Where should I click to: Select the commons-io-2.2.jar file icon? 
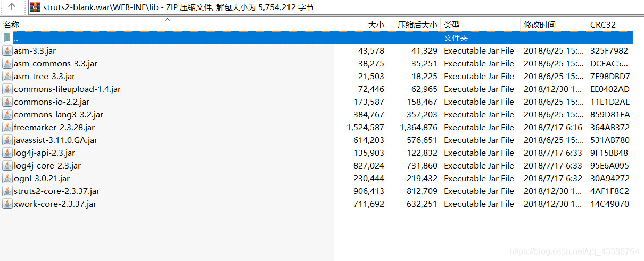tap(7, 102)
